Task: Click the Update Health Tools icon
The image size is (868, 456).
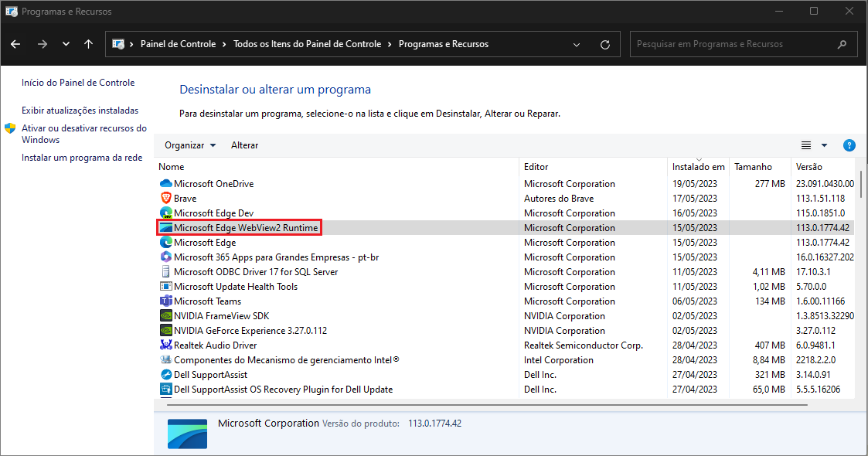Action: pos(165,286)
